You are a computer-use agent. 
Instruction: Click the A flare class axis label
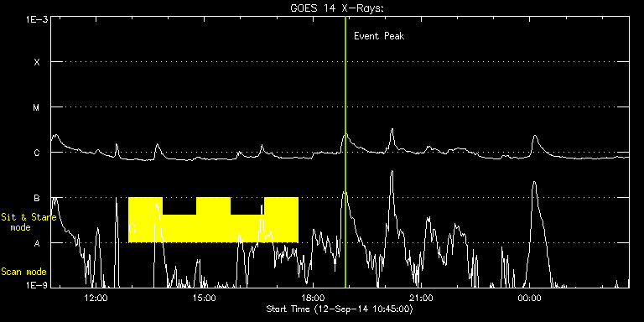37,243
